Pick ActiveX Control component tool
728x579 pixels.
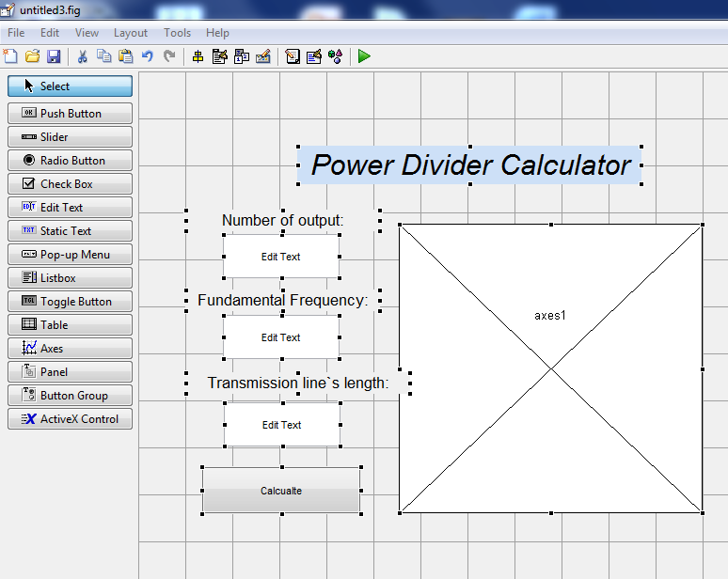point(71,419)
